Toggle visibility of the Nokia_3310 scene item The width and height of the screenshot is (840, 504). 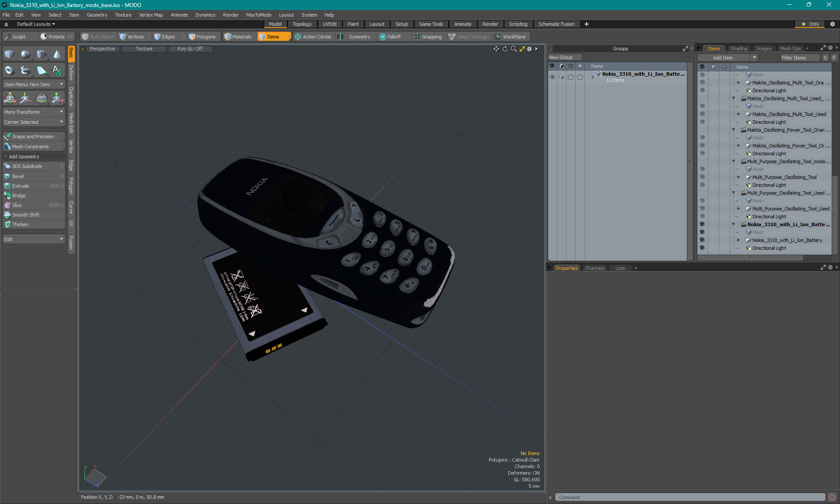(702, 224)
